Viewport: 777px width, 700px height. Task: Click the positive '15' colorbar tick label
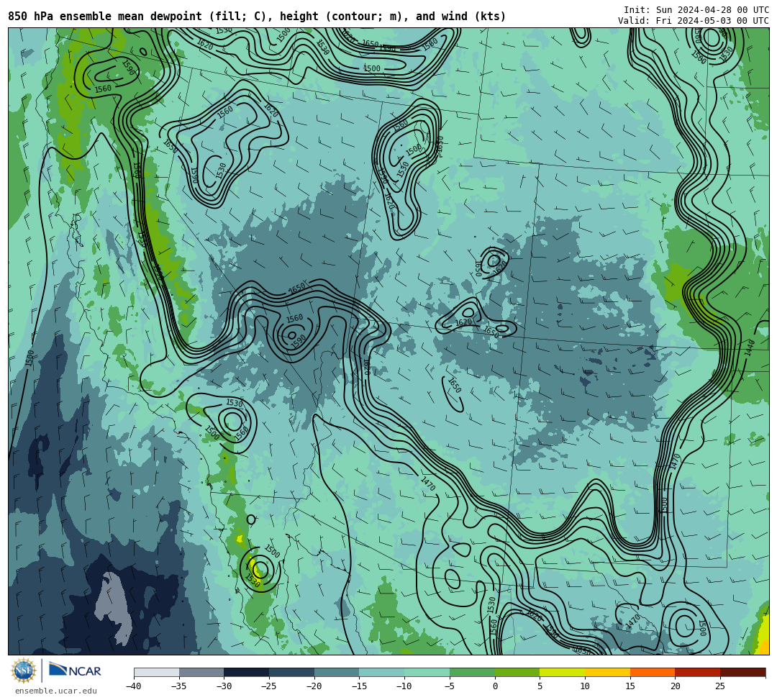630,686
